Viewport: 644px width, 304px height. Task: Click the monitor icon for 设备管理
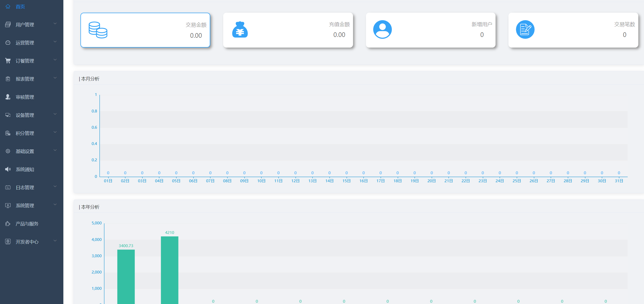[8, 115]
